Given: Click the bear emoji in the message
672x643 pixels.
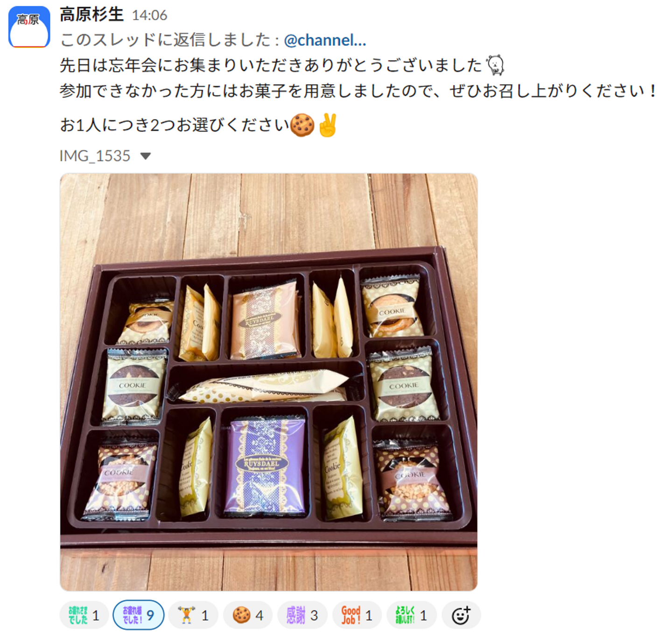Looking at the screenshot, I should point(495,65).
